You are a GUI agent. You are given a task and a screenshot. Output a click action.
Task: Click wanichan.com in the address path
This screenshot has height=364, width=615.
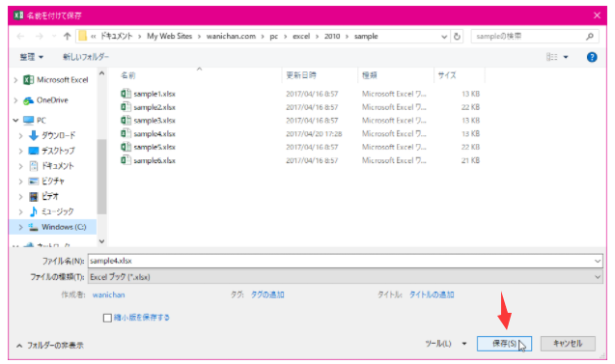(x=231, y=37)
